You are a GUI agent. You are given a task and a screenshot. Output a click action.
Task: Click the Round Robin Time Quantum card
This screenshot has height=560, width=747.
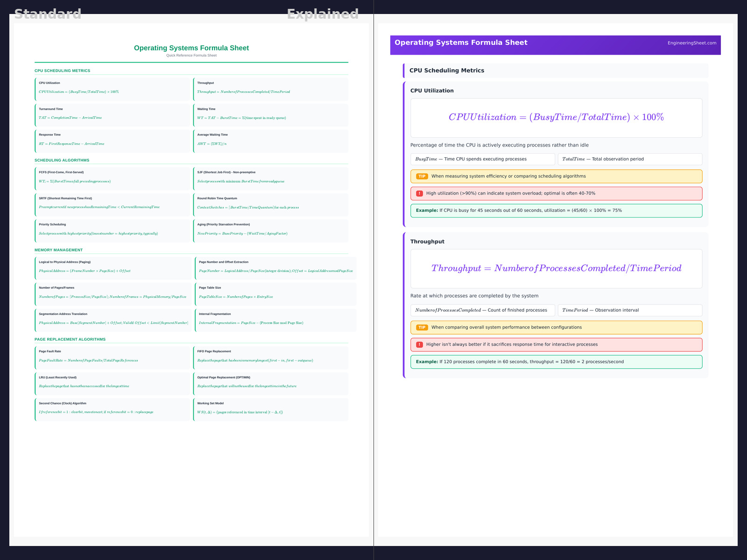270,204
